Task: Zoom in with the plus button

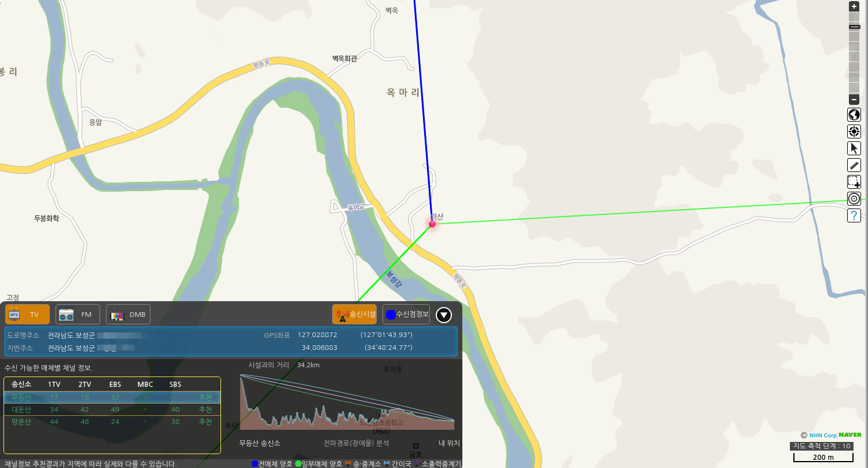Action: pos(854,7)
